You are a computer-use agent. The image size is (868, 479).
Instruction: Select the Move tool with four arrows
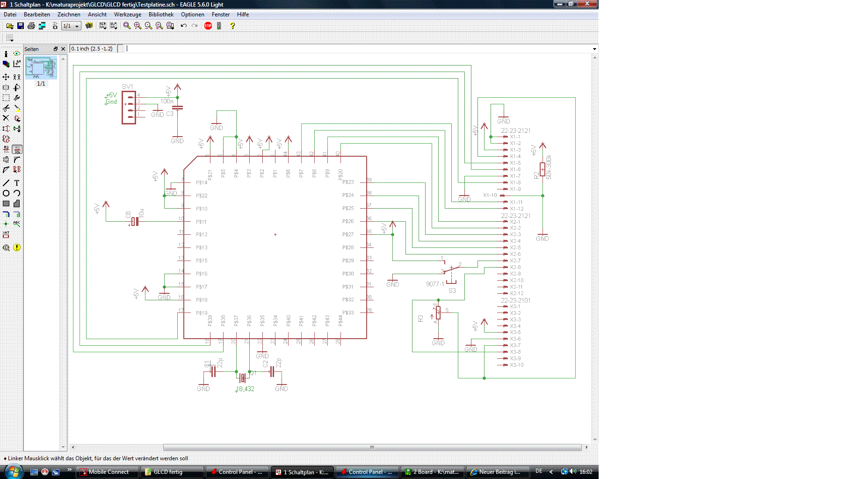6,77
